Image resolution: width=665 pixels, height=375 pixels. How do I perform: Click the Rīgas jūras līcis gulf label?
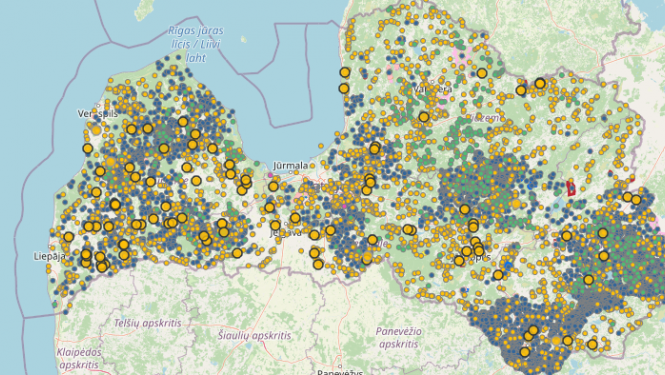pos(196,44)
